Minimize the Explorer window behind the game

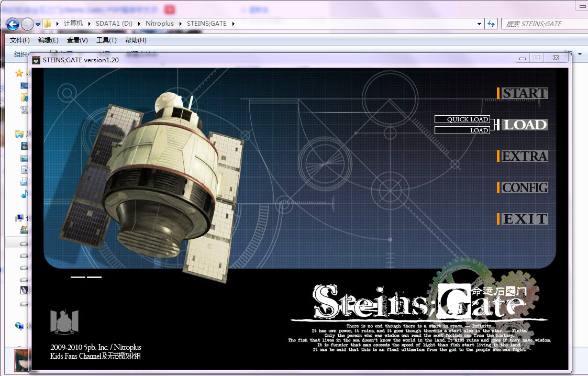(582, 5)
